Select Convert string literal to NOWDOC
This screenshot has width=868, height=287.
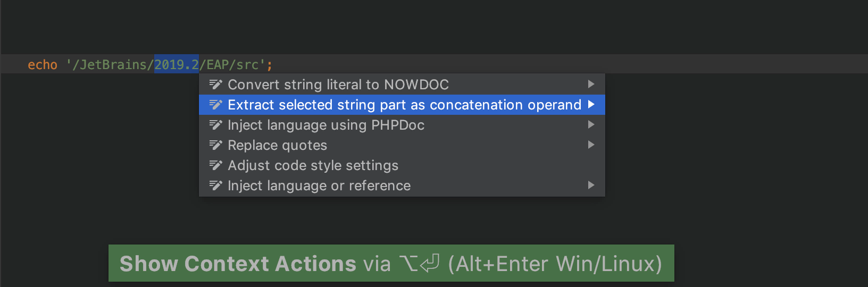click(402, 85)
